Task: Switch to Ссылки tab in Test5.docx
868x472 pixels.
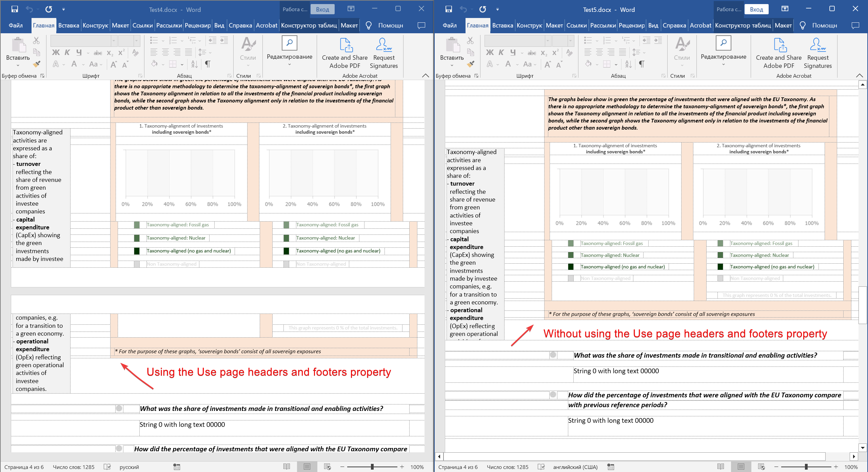Action: 576,25
